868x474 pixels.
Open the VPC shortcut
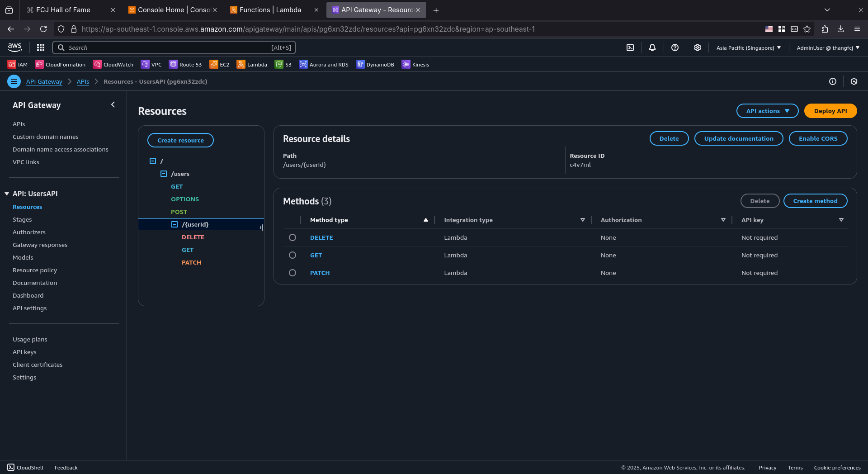coord(151,65)
